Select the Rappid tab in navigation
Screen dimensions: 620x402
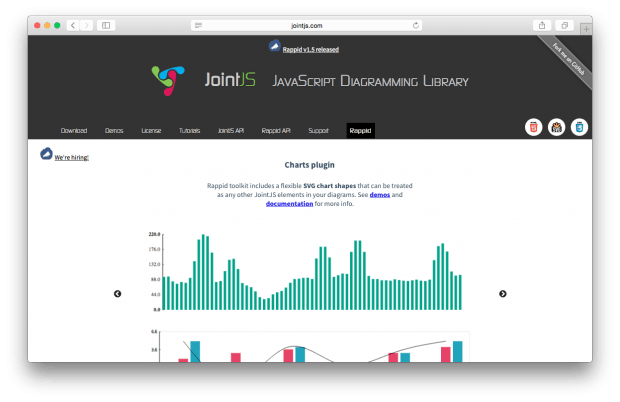(360, 131)
